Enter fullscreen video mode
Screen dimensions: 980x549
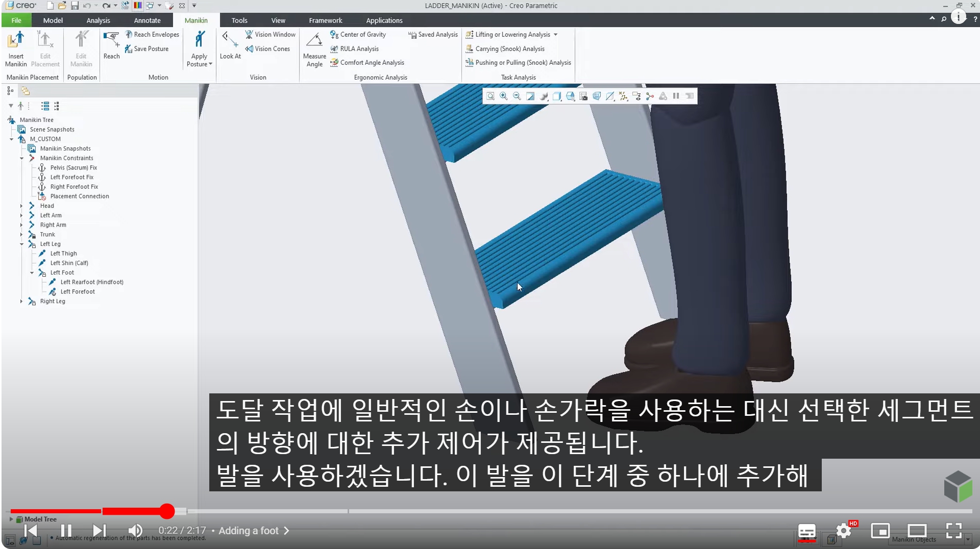953,531
